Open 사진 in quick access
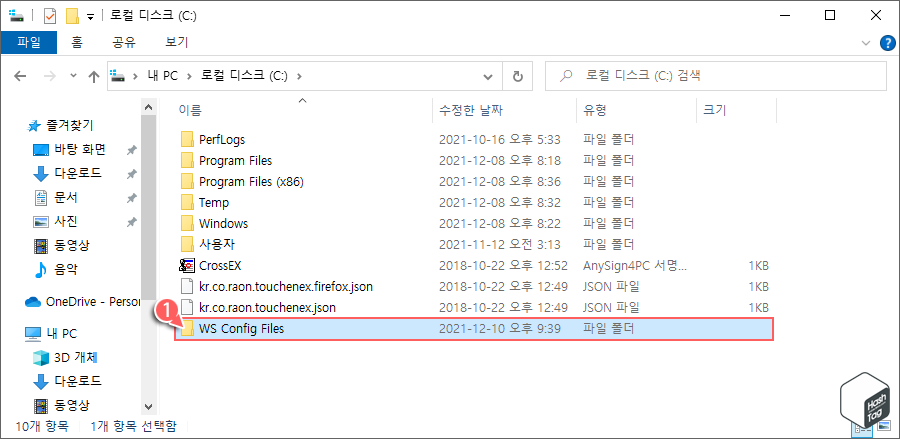Viewport: 900px width, 439px height. point(65,222)
